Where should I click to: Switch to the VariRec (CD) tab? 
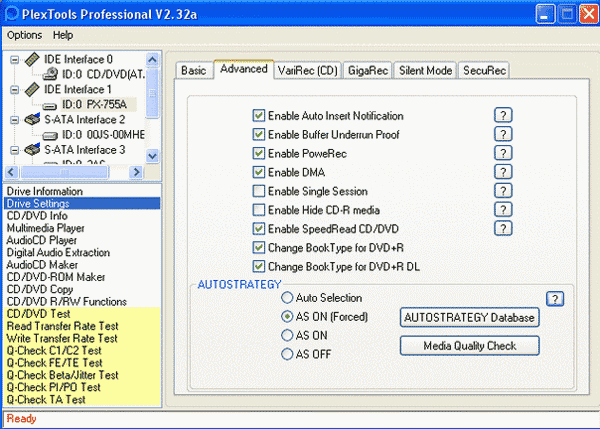[x=308, y=70]
